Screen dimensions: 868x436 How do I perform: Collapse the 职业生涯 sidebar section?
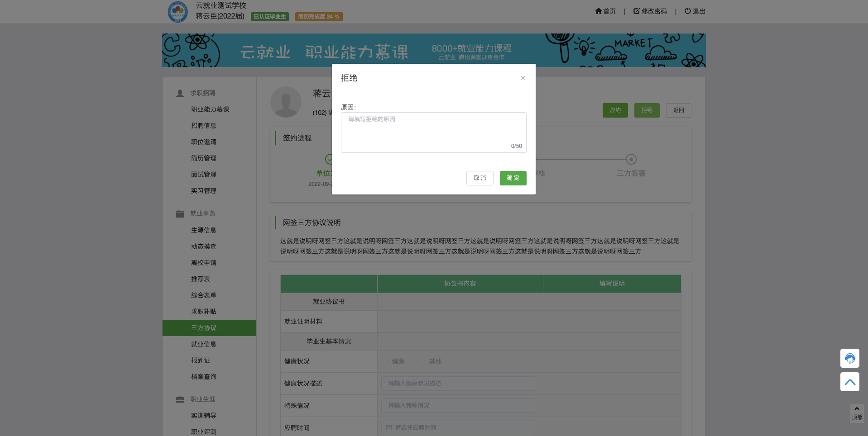pos(202,399)
